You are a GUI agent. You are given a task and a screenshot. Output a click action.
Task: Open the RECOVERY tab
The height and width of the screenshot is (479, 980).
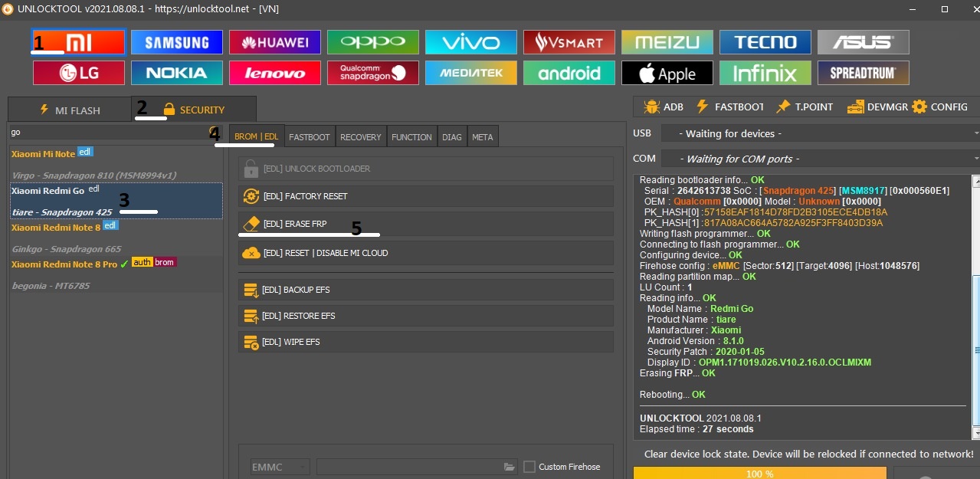[361, 137]
